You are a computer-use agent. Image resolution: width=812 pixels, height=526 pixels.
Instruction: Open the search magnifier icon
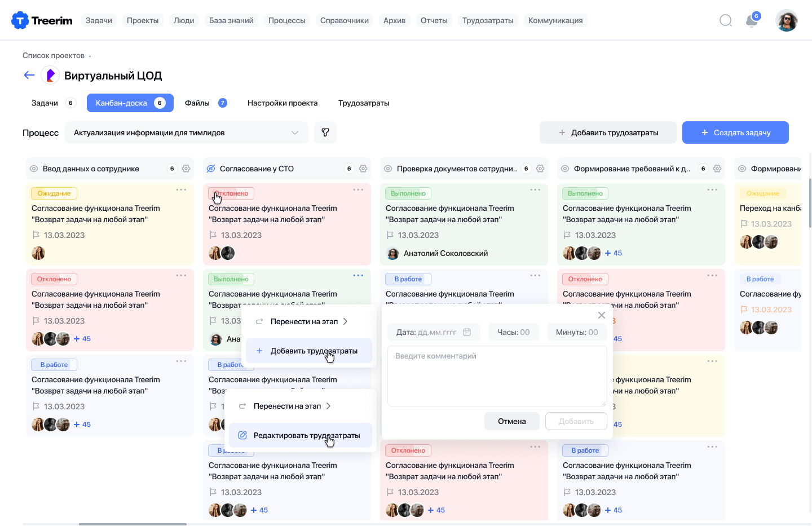[726, 21]
